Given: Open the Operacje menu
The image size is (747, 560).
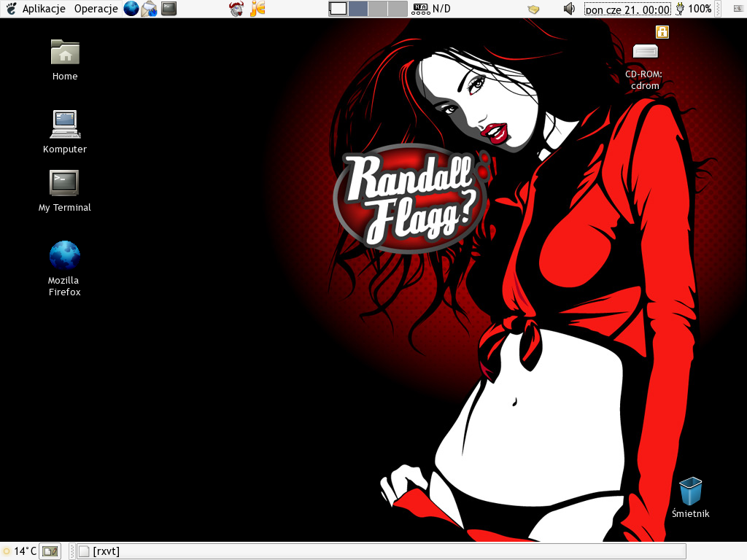Looking at the screenshot, I should (x=96, y=9).
